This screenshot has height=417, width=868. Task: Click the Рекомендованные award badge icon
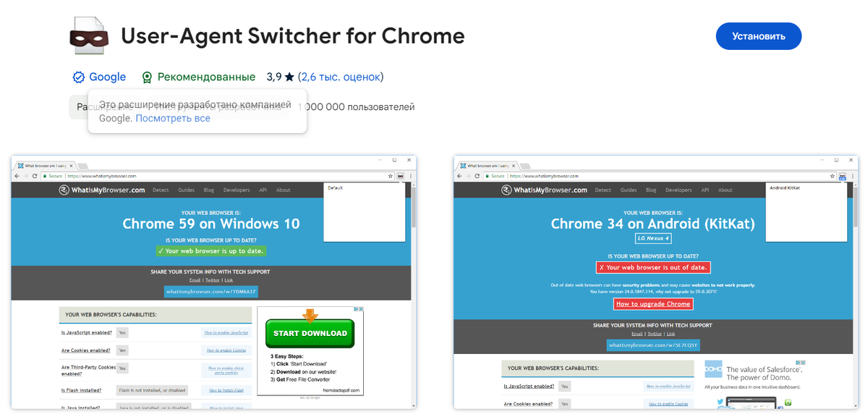[x=148, y=77]
